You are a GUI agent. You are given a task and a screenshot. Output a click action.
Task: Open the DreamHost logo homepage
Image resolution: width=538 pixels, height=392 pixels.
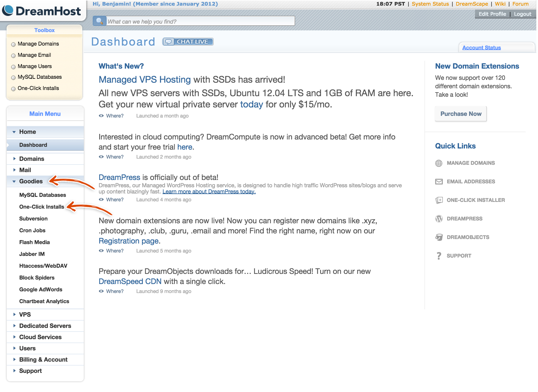click(x=42, y=11)
